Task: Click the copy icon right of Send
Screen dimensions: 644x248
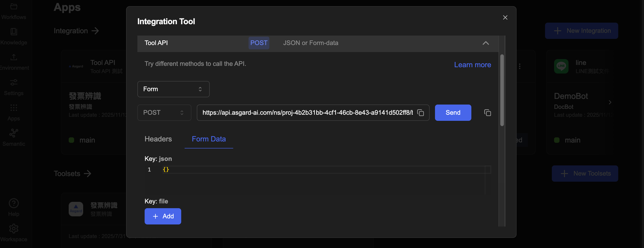Action: [x=487, y=113]
